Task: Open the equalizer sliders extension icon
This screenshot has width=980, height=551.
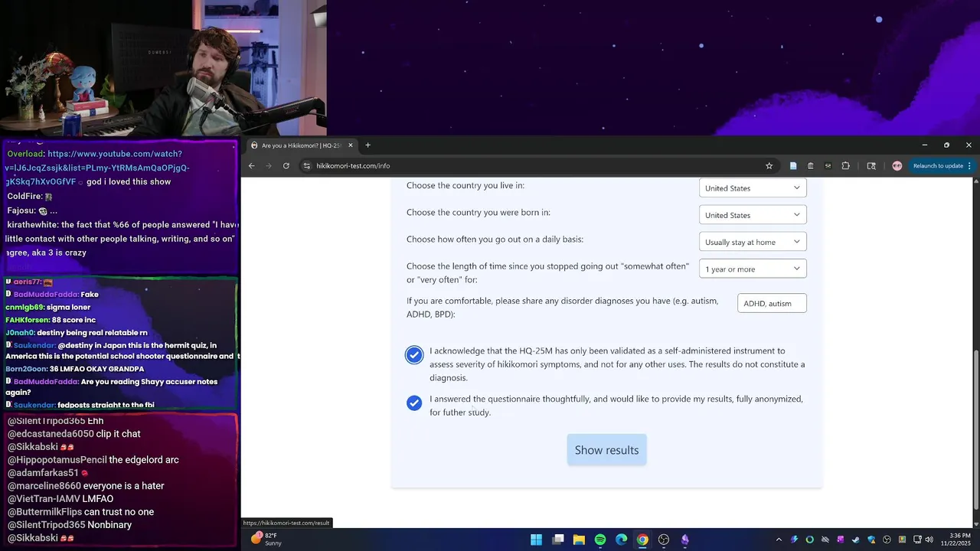Action: pyautogui.click(x=828, y=165)
